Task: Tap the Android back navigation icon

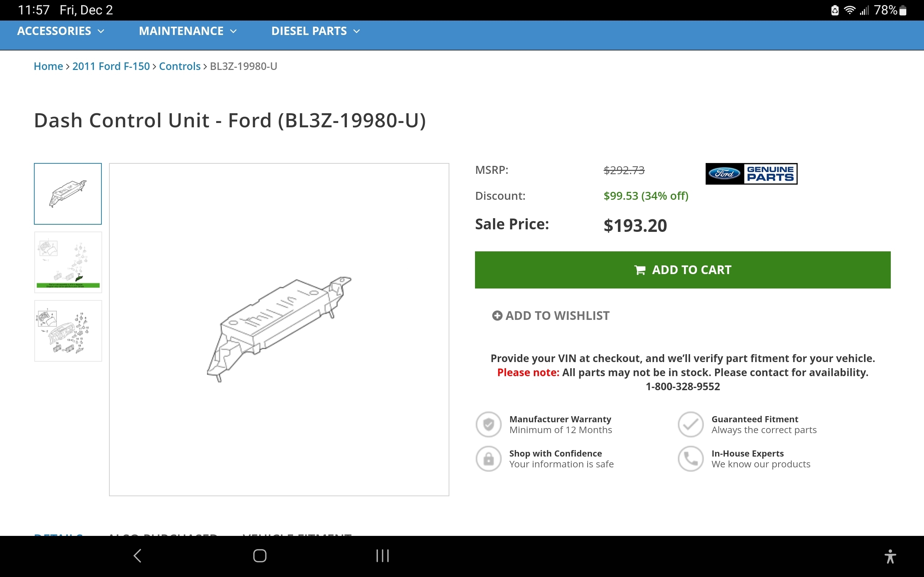Action: 138,556
